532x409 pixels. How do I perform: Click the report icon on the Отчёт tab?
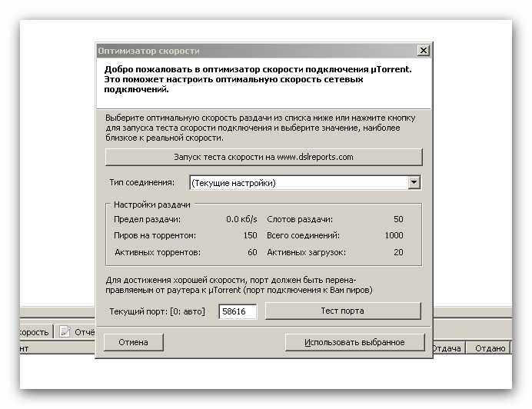tap(65, 331)
